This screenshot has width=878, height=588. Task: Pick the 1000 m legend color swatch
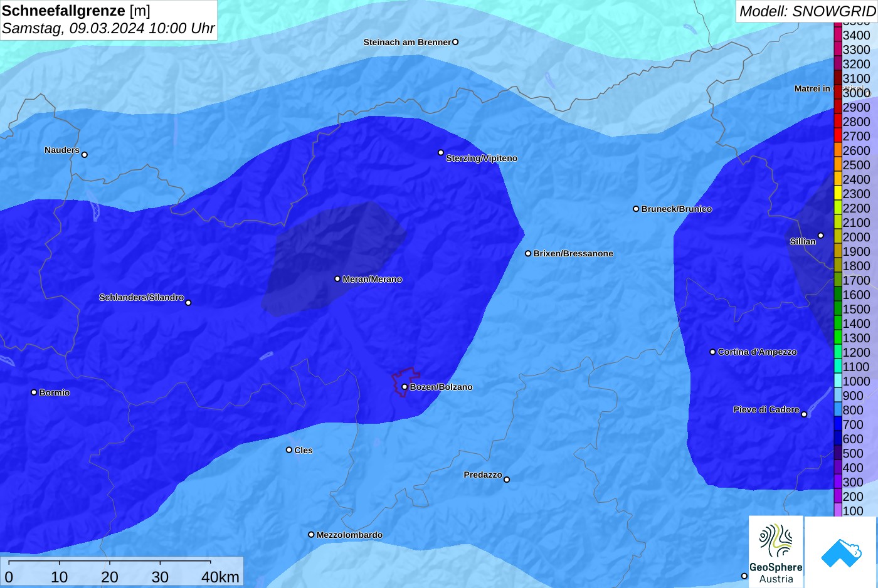point(838,381)
